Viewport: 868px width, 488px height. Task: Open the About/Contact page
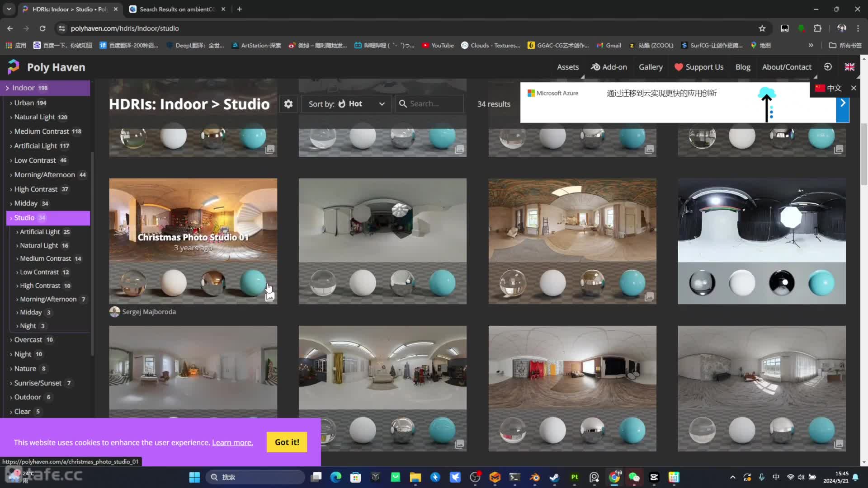787,67
